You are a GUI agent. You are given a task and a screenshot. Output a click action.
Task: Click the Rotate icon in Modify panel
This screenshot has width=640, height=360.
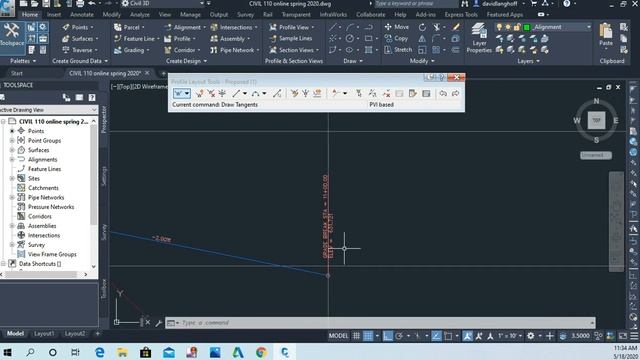coord(422,27)
